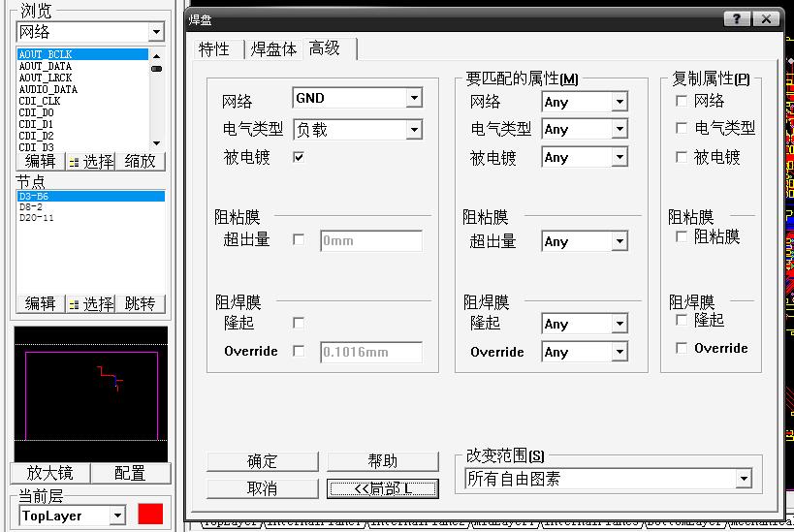Check 阻粘膜 under 复制属性
The image size is (794, 532).
(682, 236)
